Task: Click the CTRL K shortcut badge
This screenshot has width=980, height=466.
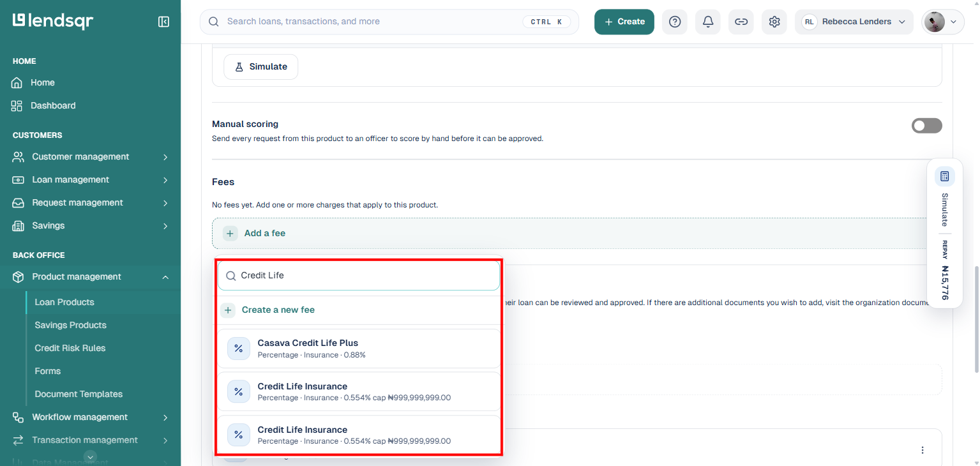Action: click(x=547, y=22)
